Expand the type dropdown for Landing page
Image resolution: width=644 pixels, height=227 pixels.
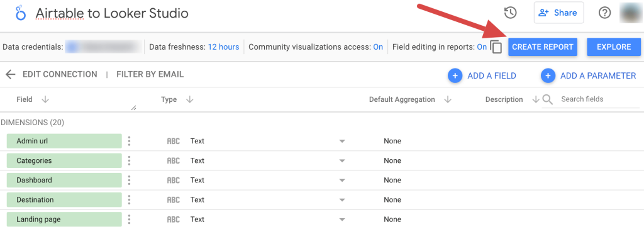[341, 219]
